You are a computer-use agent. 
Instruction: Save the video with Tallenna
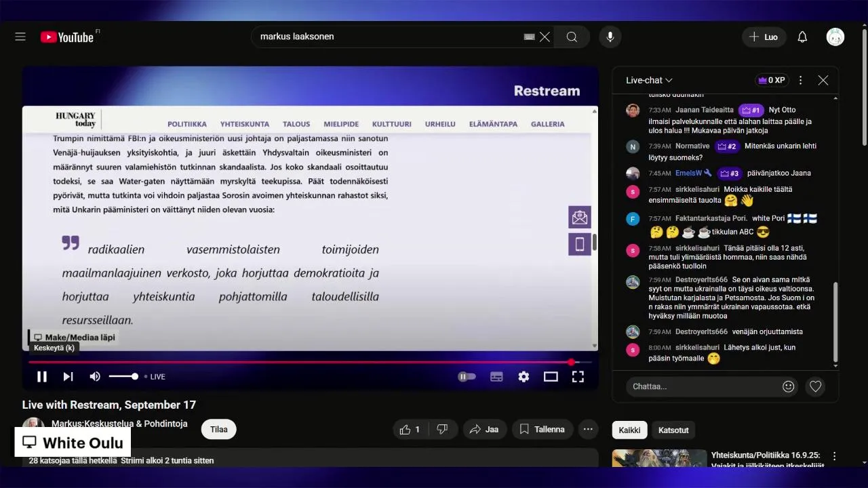542,429
